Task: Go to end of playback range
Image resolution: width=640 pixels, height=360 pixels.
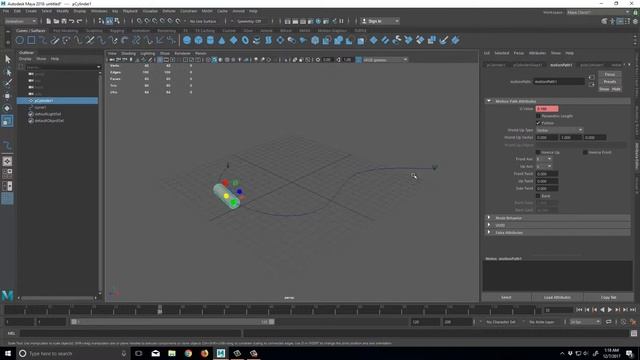Action: 633,310
